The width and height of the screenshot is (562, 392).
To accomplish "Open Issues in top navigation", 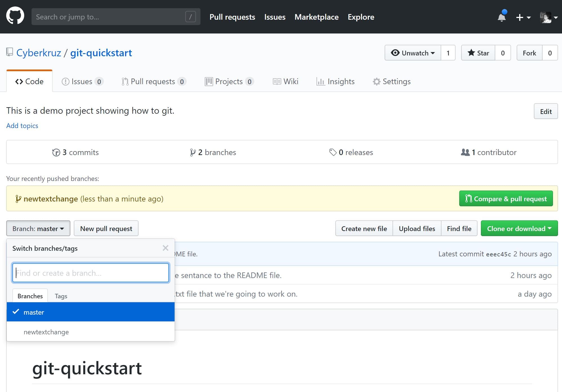I will 275,17.
